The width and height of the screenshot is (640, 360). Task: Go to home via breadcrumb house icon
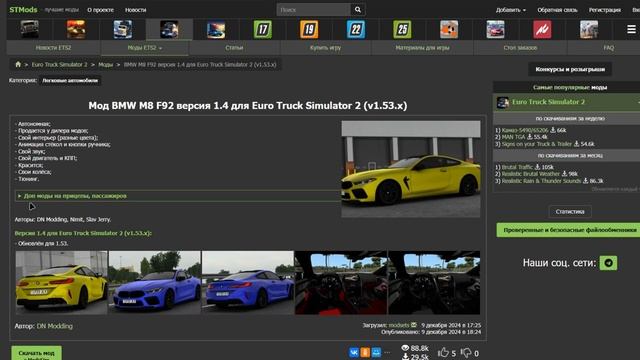click(18, 64)
